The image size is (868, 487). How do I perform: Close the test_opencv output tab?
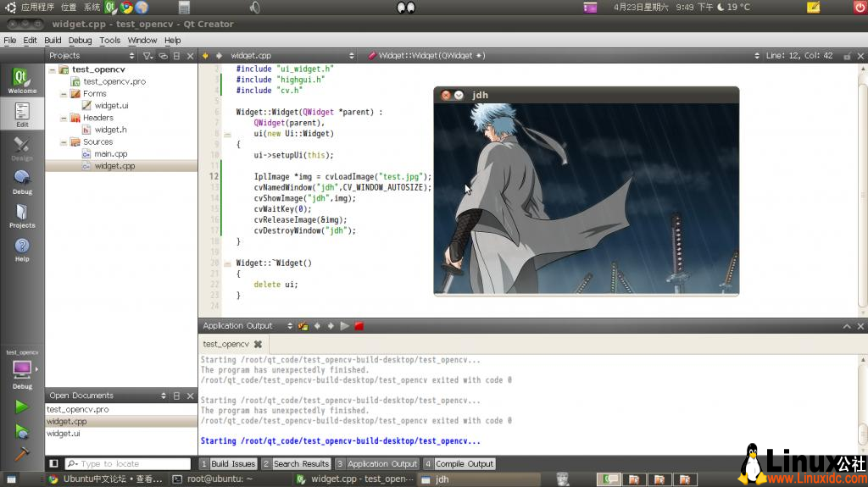258,344
